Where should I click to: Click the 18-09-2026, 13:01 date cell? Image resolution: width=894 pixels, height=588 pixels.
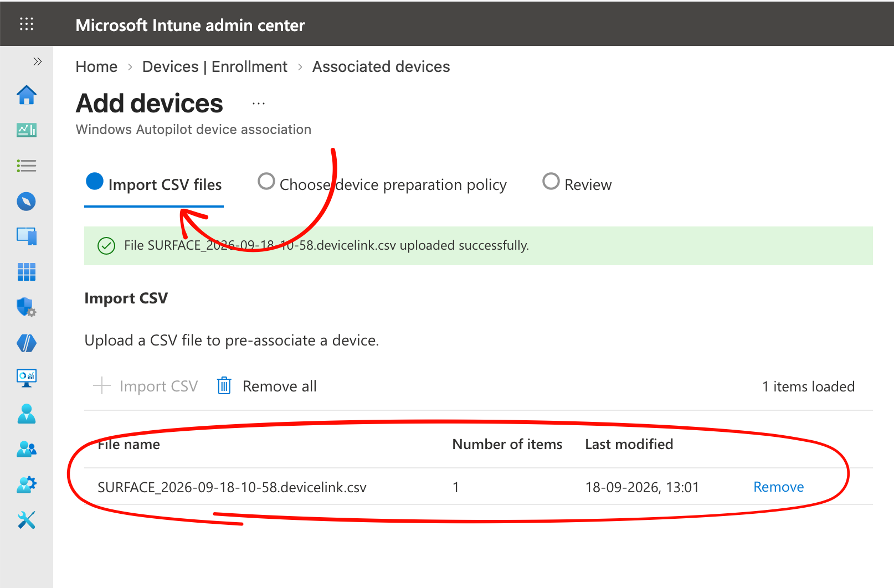[x=642, y=487]
